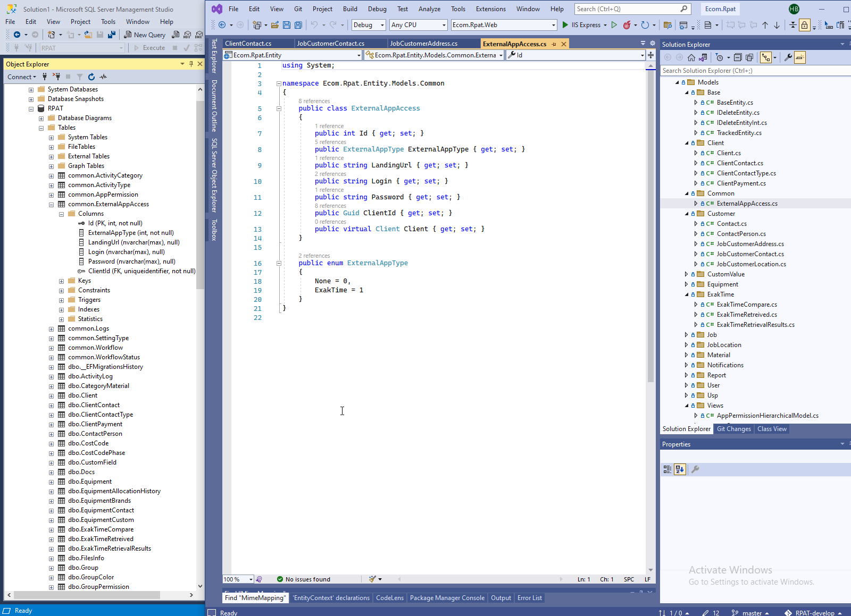The width and height of the screenshot is (851, 616).
Task: Expand the Keys folder
Action: pos(61,281)
